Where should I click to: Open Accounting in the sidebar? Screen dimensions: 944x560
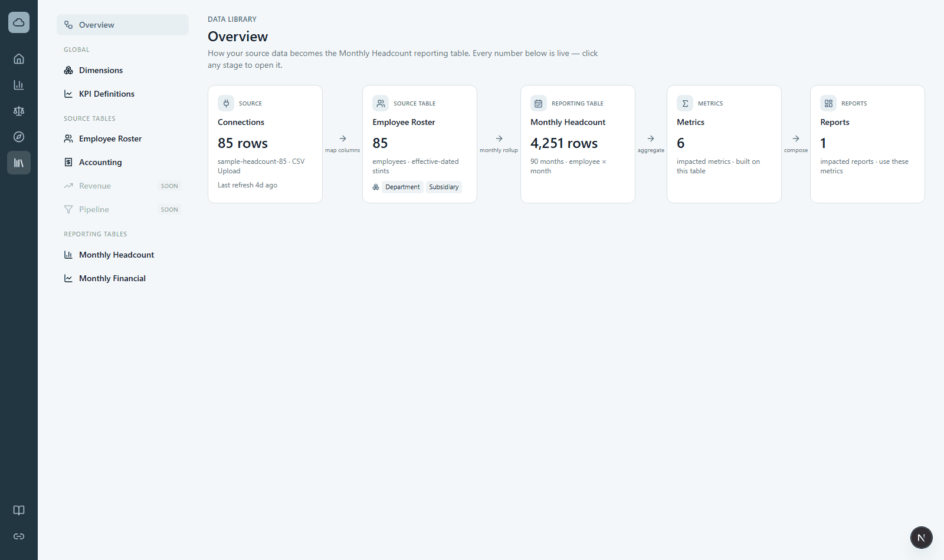pyautogui.click(x=123, y=162)
